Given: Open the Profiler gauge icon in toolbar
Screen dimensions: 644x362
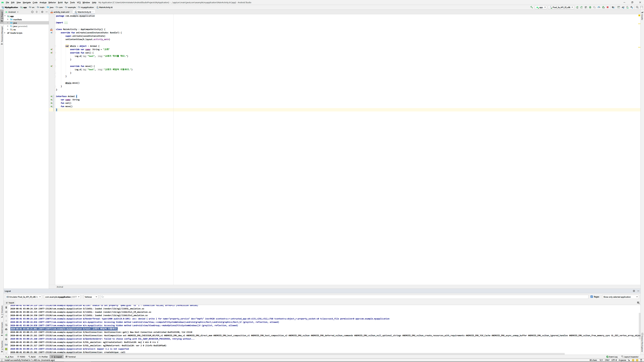Looking at the screenshot, I should tap(599, 7).
